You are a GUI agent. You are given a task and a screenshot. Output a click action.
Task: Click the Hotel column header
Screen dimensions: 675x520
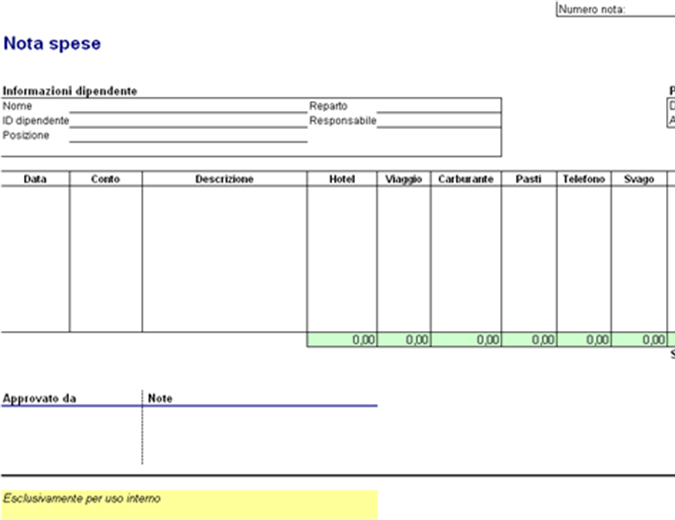point(342,179)
